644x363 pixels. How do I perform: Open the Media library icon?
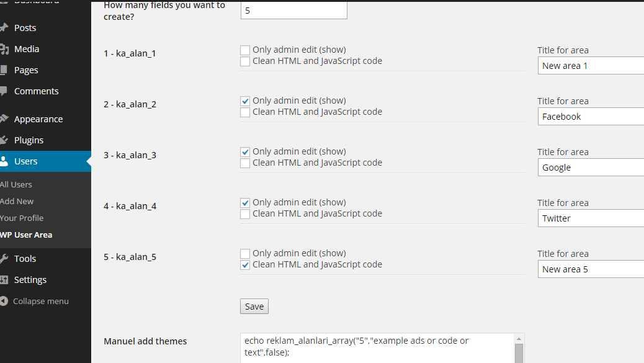point(4,49)
